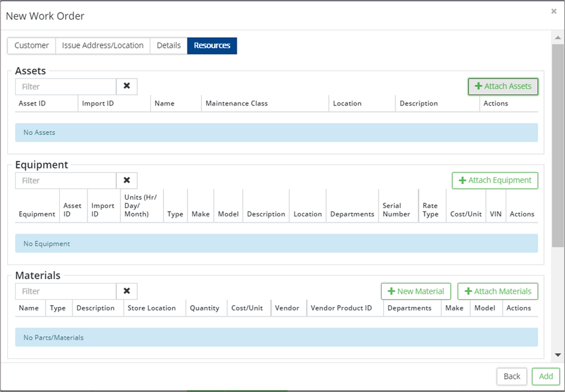Click the Attach Equipment button
The height and width of the screenshot is (392, 565).
pyautogui.click(x=495, y=180)
